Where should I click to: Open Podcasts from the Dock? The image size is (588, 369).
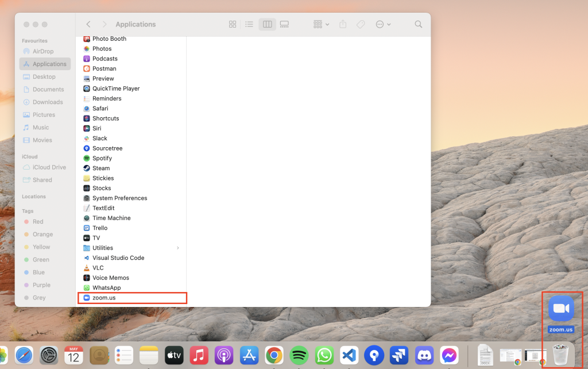click(224, 355)
